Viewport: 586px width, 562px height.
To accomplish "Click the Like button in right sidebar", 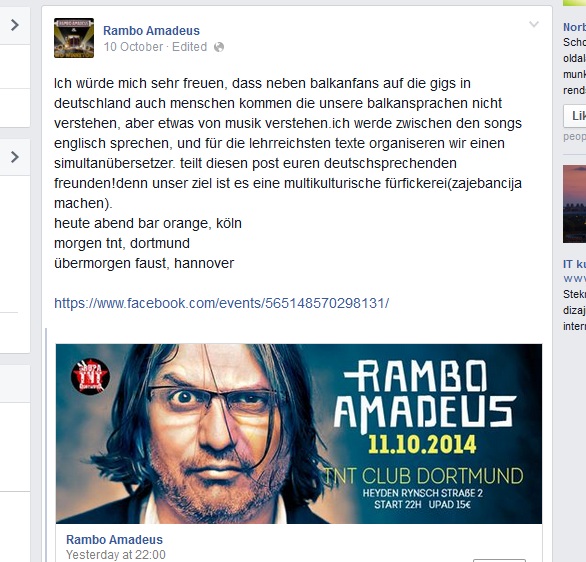I will pyautogui.click(x=575, y=116).
